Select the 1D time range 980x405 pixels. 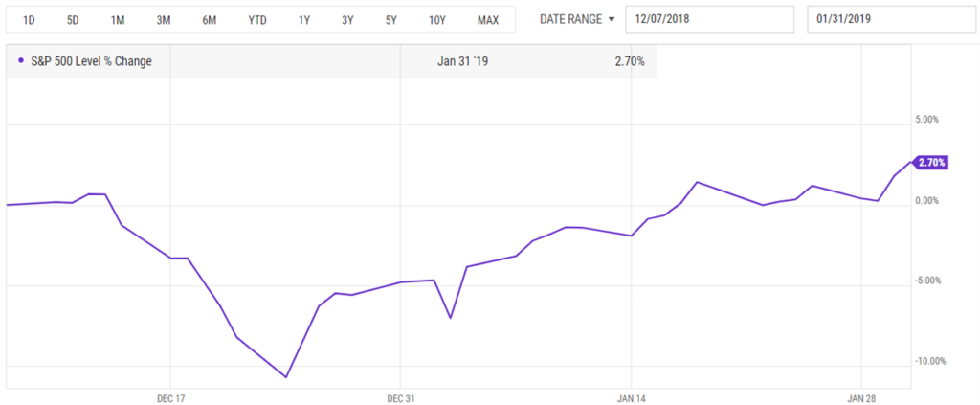[x=29, y=20]
